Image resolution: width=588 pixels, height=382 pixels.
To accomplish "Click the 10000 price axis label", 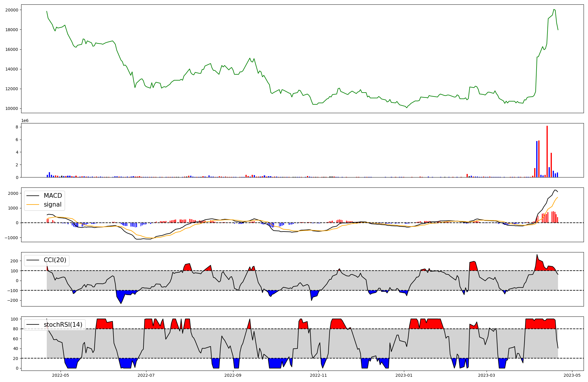I will (12, 109).
